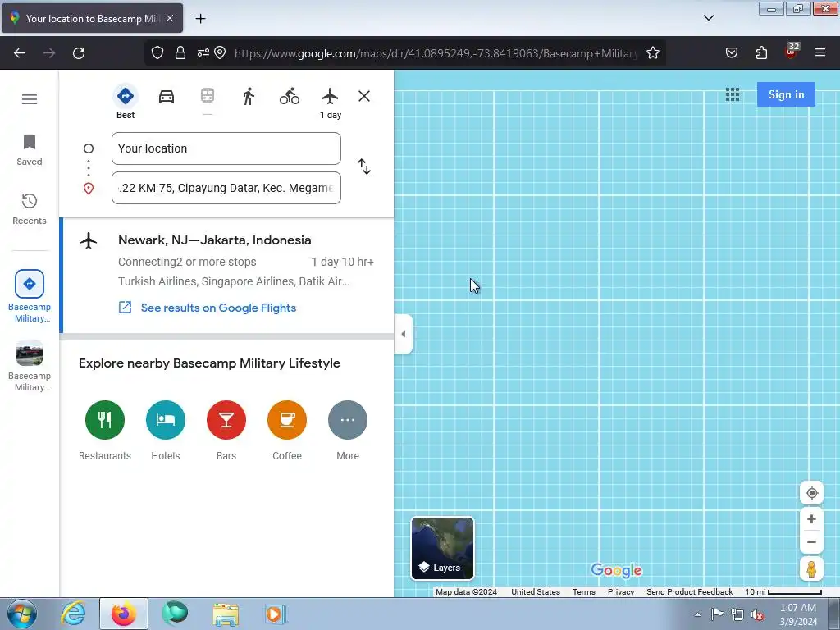Select Transit travel mode

click(x=208, y=97)
